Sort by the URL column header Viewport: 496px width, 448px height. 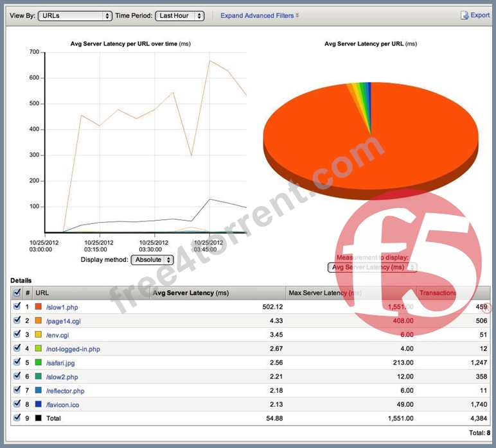91,293
